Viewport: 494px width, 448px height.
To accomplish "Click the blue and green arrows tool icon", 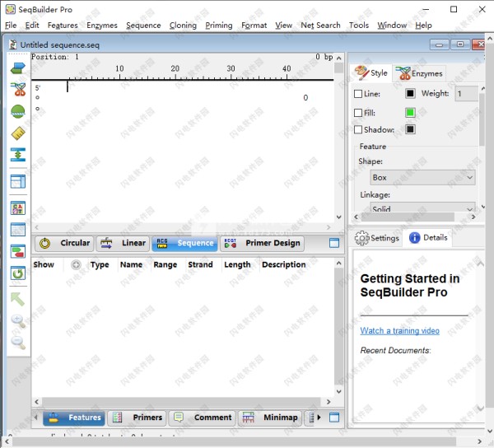I will pyautogui.click(x=18, y=68).
